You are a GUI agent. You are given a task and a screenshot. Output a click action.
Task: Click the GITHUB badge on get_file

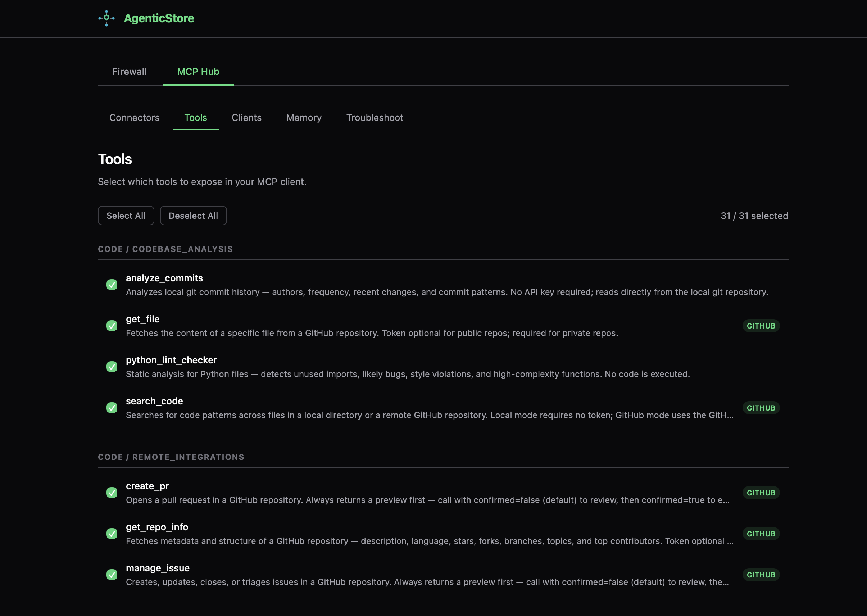pyautogui.click(x=761, y=326)
